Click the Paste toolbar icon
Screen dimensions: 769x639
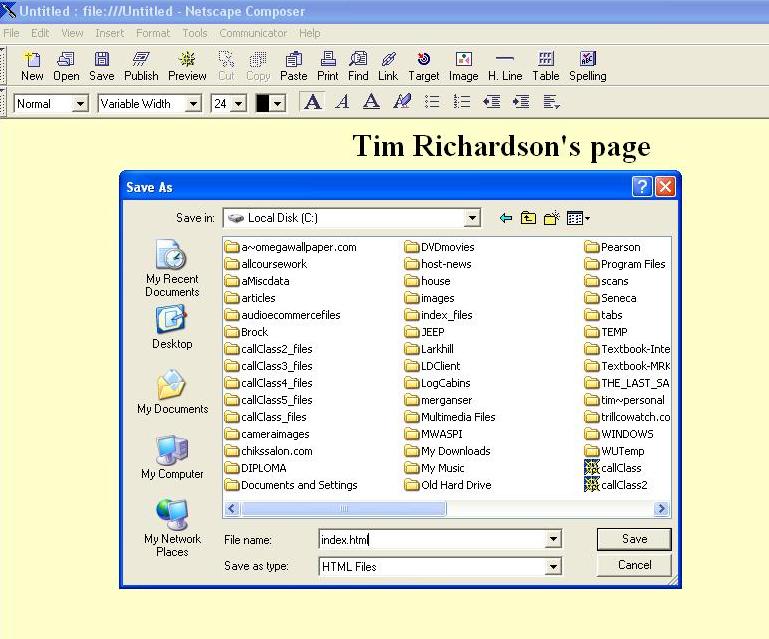294,66
